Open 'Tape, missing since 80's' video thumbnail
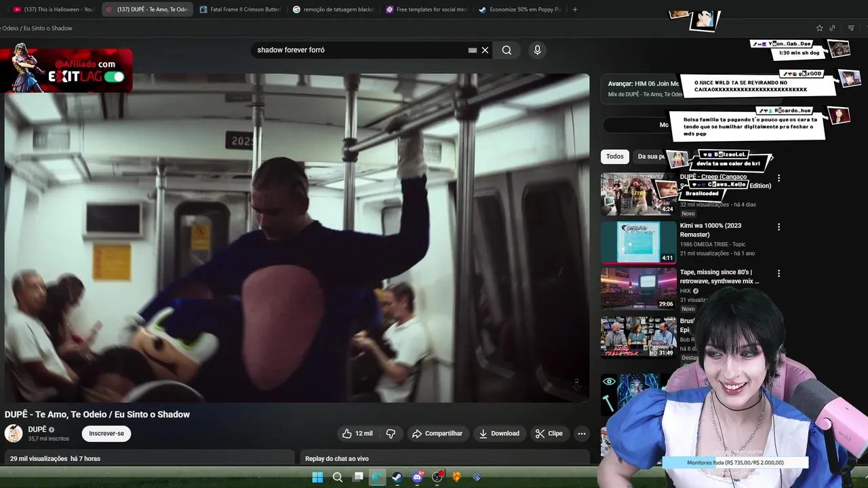This screenshot has width=868, height=488. coord(638,289)
